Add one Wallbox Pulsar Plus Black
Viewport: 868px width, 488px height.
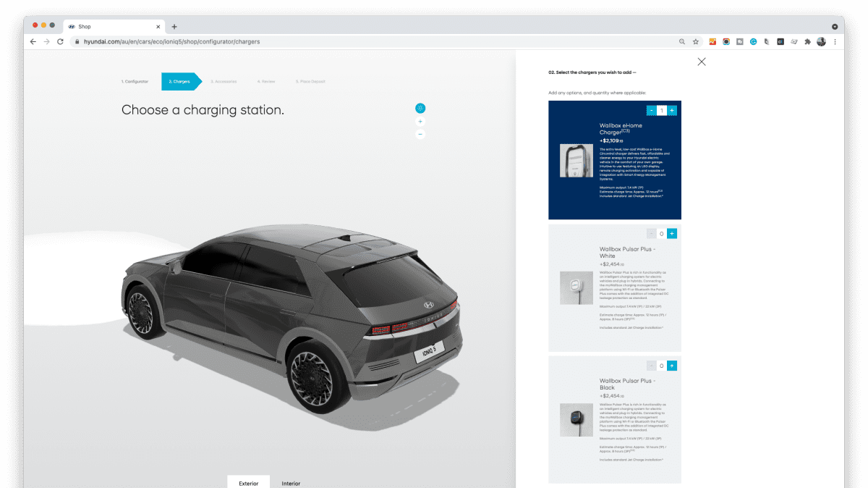click(x=672, y=366)
